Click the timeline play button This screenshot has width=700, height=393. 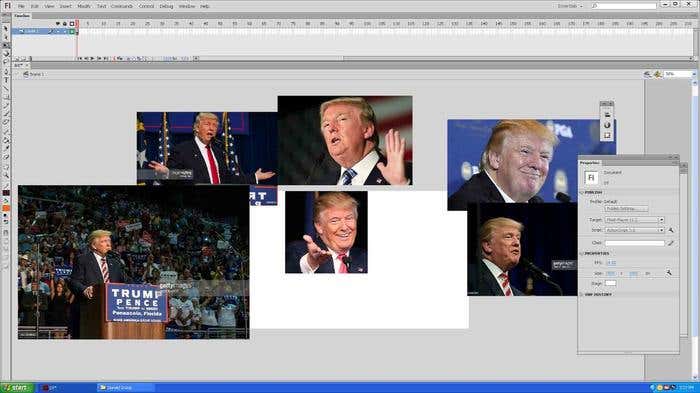92,59
